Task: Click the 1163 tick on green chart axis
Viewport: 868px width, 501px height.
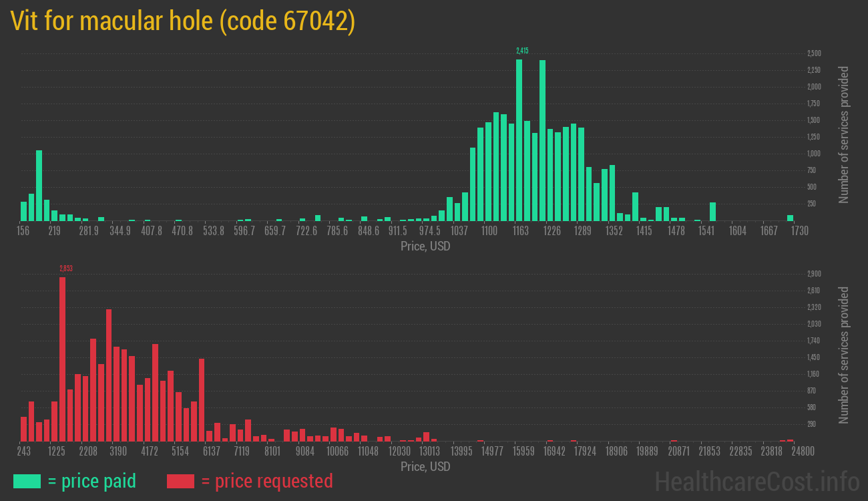Action: coord(520,231)
